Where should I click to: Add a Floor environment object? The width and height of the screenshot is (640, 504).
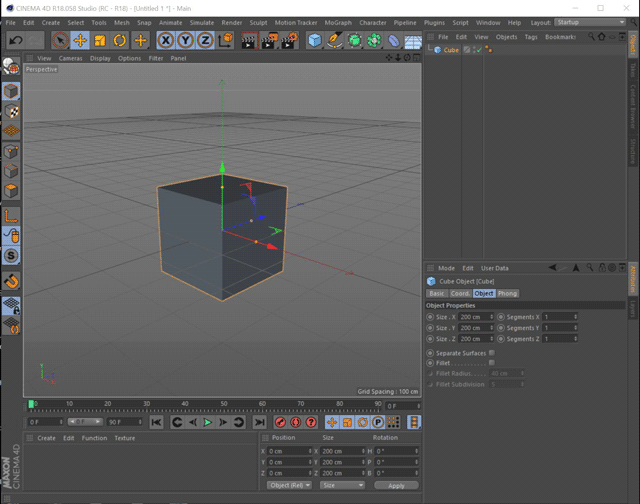click(x=413, y=41)
